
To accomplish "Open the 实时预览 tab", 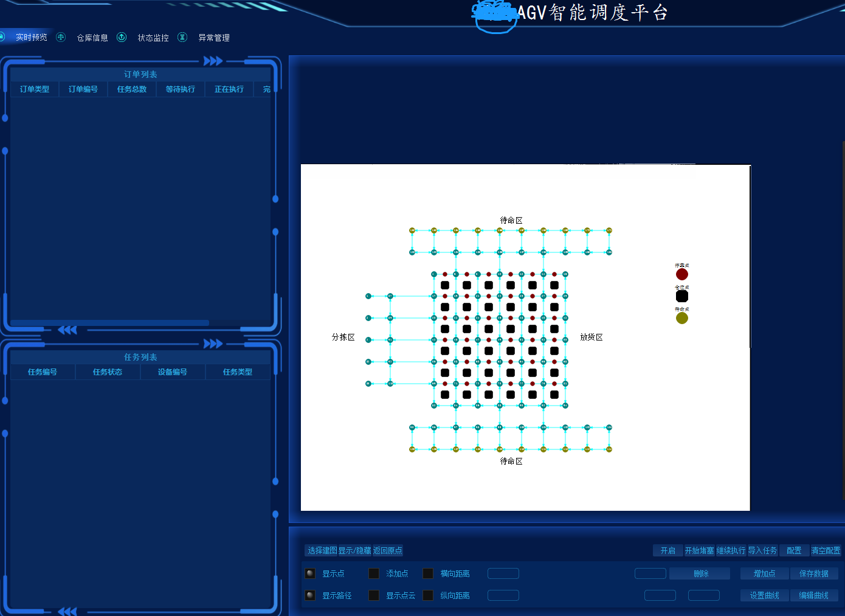I will [x=32, y=37].
